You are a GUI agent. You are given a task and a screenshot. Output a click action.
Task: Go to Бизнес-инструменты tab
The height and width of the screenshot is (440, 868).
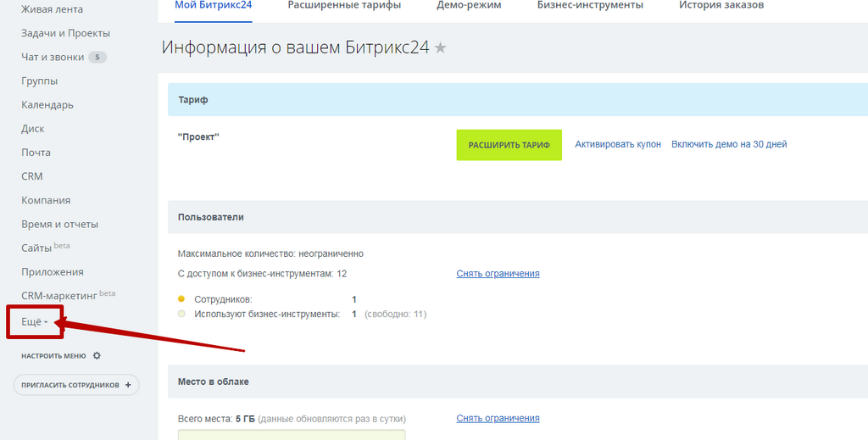[590, 5]
